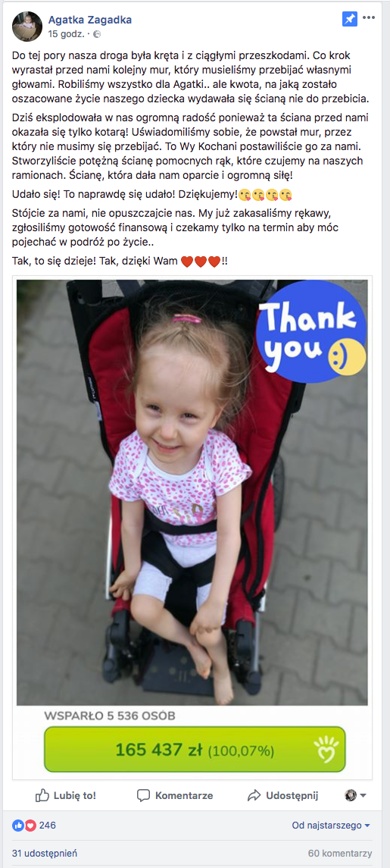
Task: Open the photo of the girl in stroller
Action: tap(192, 492)
